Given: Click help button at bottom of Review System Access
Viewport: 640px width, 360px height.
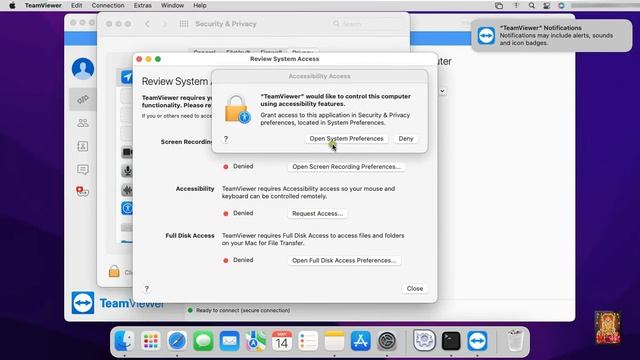Looking at the screenshot, I should [147, 289].
